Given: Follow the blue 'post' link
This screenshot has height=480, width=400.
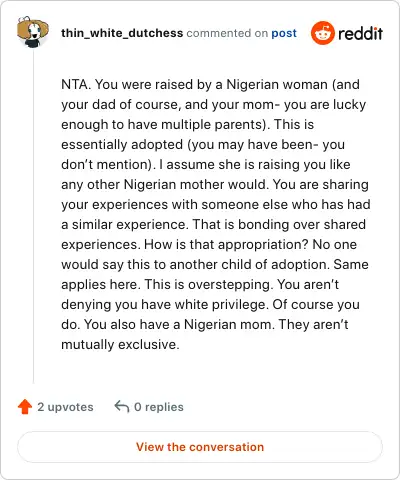Looking at the screenshot, I should (x=284, y=33).
